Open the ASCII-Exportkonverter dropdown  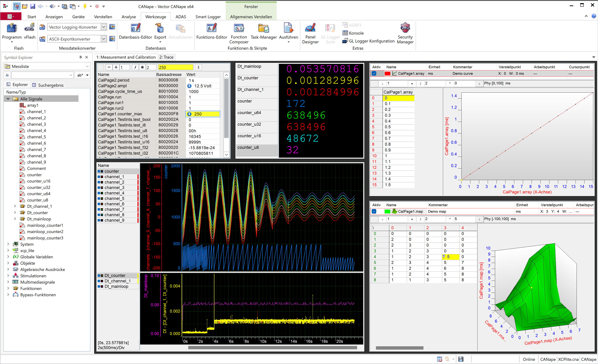point(104,39)
